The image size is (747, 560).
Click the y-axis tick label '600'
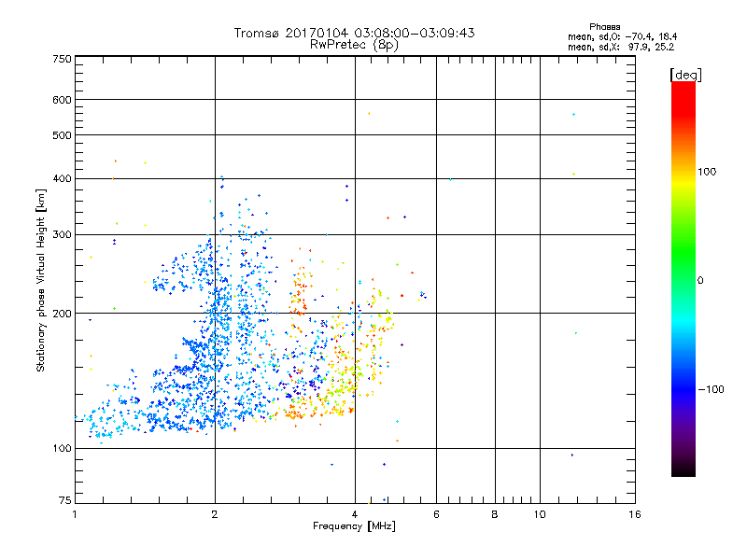click(x=62, y=100)
